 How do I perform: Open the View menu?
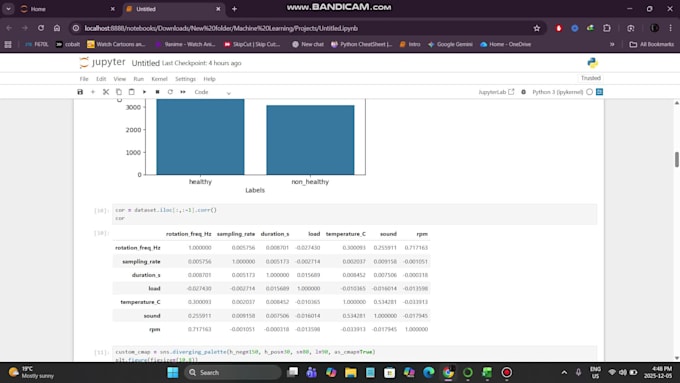click(x=120, y=79)
